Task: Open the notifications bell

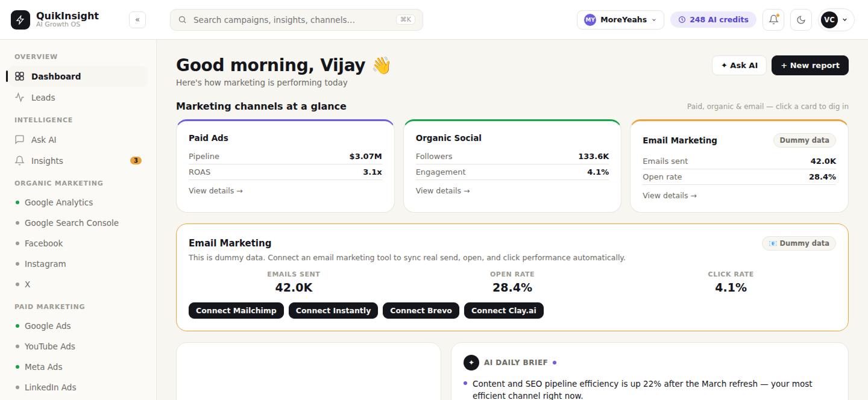Action: tap(773, 20)
